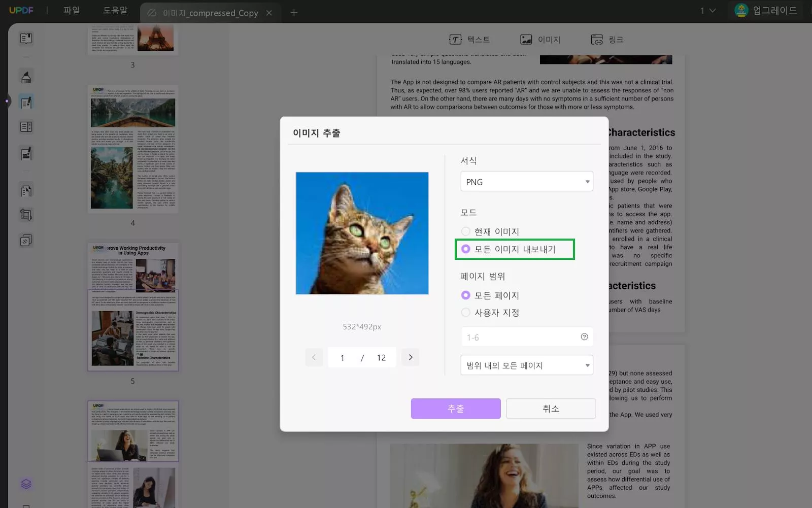The height and width of the screenshot is (508, 812).
Task: Click the custom page range field 1-6
Action: click(x=527, y=337)
